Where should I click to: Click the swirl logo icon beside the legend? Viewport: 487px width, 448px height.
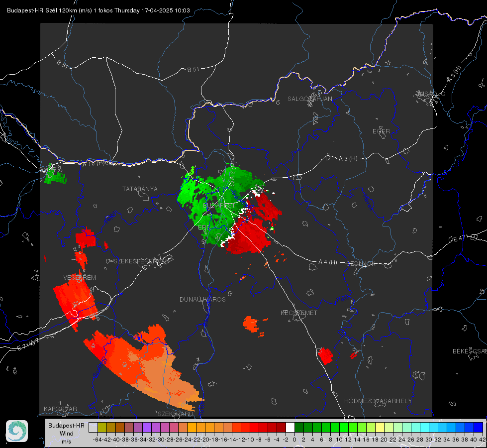point(17,431)
